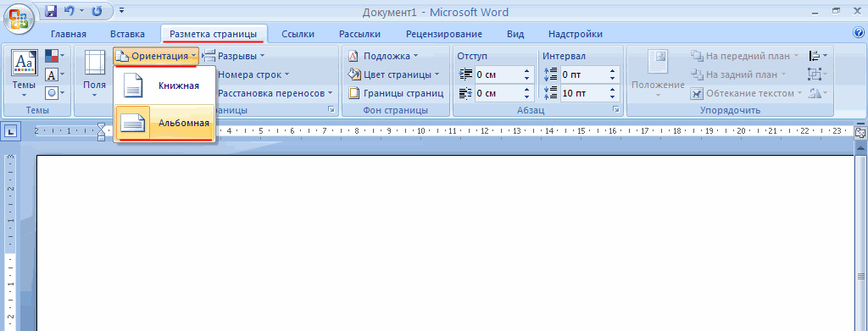Click the indent marker on ruler
Image resolution: width=868 pixels, height=331 pixels.
pyautogui.click(x=101, y=131)
